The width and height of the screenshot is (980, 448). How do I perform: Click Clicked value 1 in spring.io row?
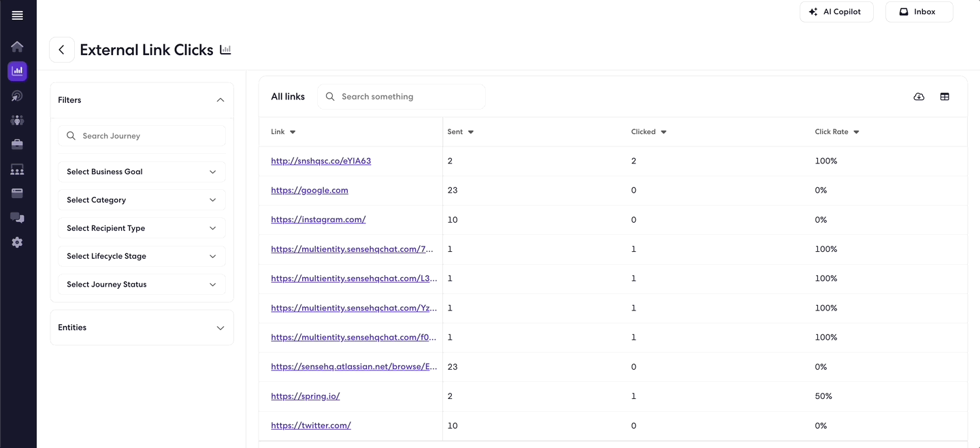(x=634, y=396)
